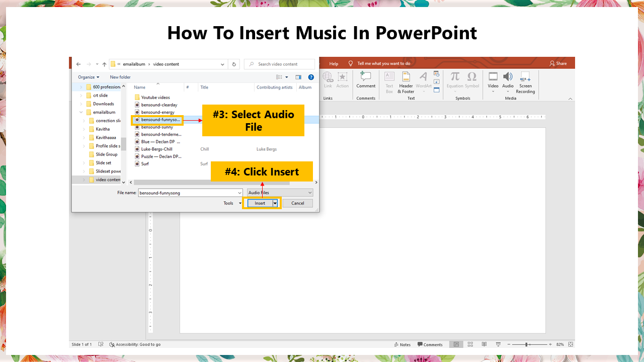Click Accessibility: Good to go
Image resolution: width=644 pixels, height=362 pixels.
(x=135, y=344)
